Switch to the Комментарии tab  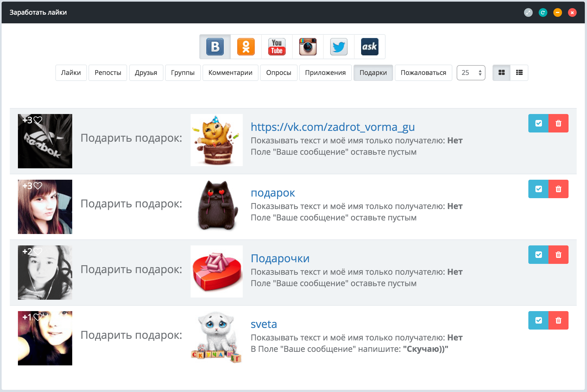(x=231, y=72)
